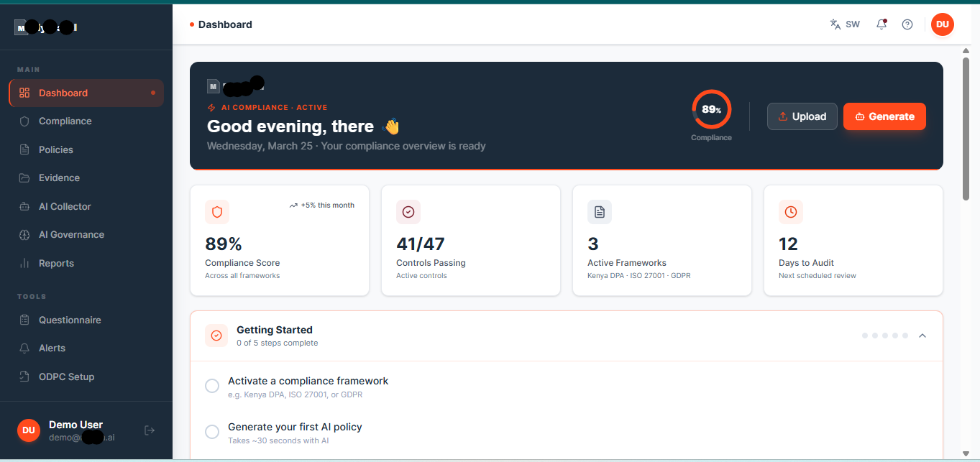Click the checkmark icon on Controls Passing card
Screen dimensions: 980x462
[x=408, y=212]
